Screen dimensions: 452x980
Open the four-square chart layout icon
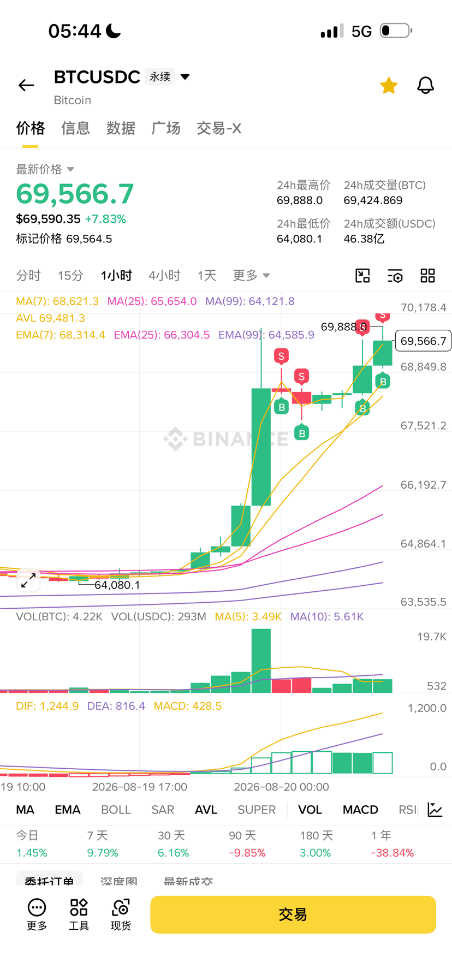click(x=428, y=276)
